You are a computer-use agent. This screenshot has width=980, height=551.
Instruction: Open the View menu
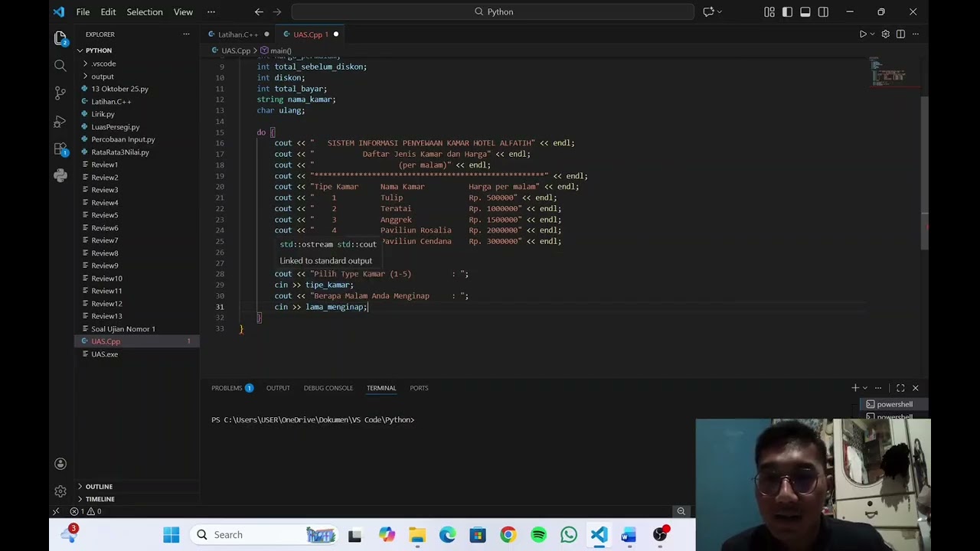point(183,11)
